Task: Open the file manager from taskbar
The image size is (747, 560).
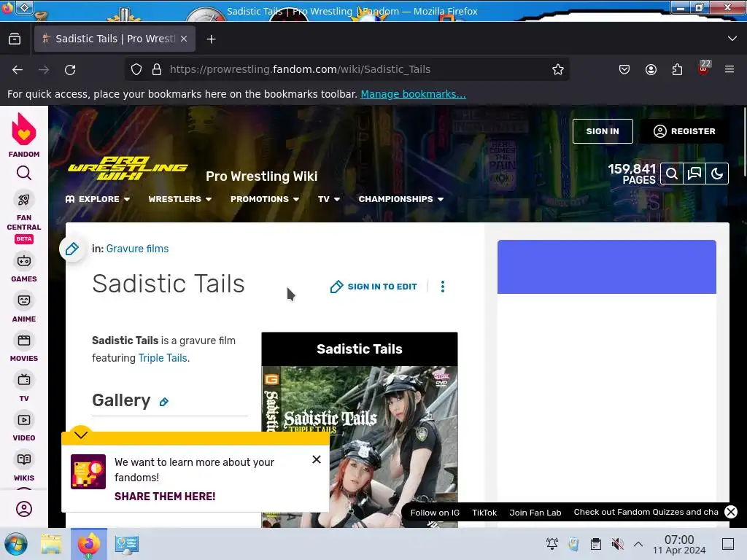Action: point(51,544)
